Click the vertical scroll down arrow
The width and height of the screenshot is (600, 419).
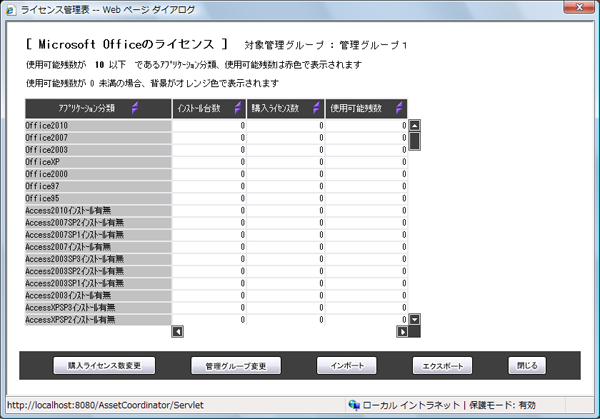414,319
